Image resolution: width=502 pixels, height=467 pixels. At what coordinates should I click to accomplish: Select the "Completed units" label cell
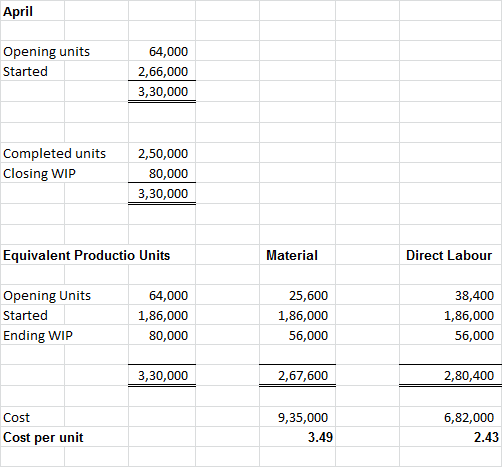click(x=54, y=153)
